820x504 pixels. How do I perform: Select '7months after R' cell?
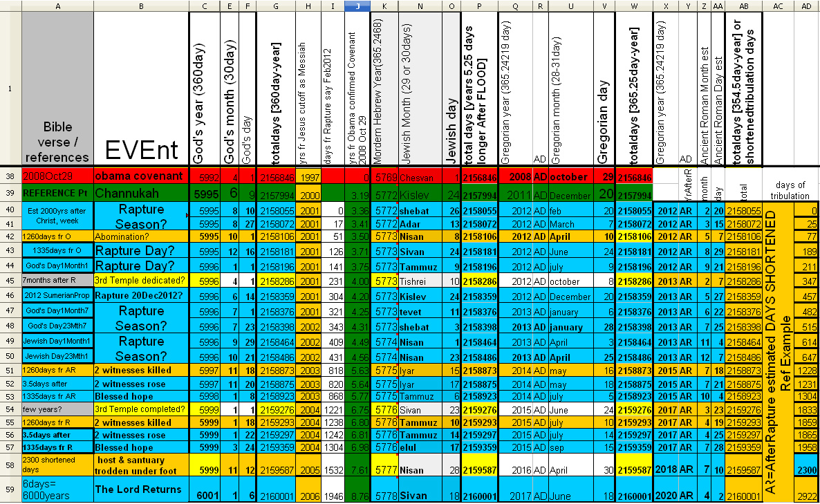click(57, 281)
